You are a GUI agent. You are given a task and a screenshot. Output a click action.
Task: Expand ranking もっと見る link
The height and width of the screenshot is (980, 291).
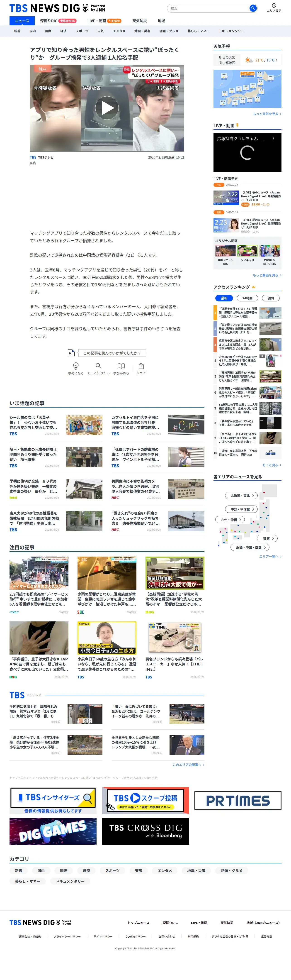pos(272,465)
